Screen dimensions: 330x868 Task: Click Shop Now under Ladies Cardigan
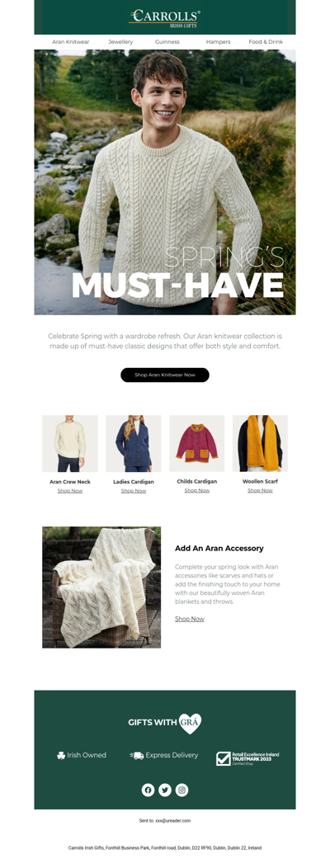pos(134,490)
